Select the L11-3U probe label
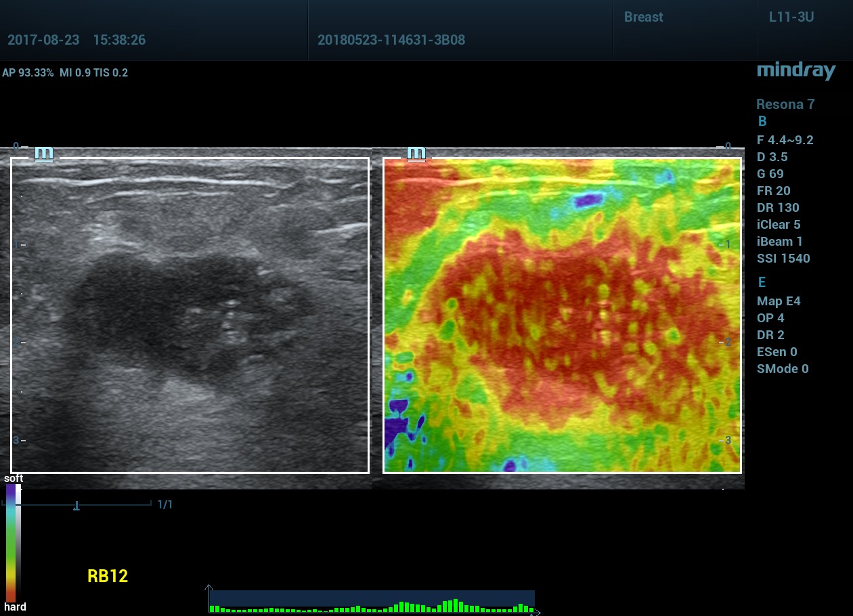 [791, 18]
